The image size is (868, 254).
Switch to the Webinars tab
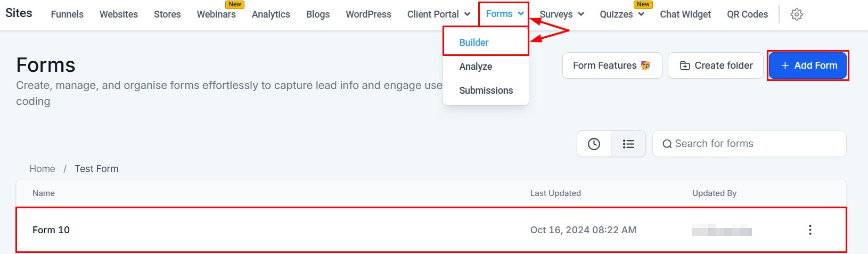tap(216, 14)
